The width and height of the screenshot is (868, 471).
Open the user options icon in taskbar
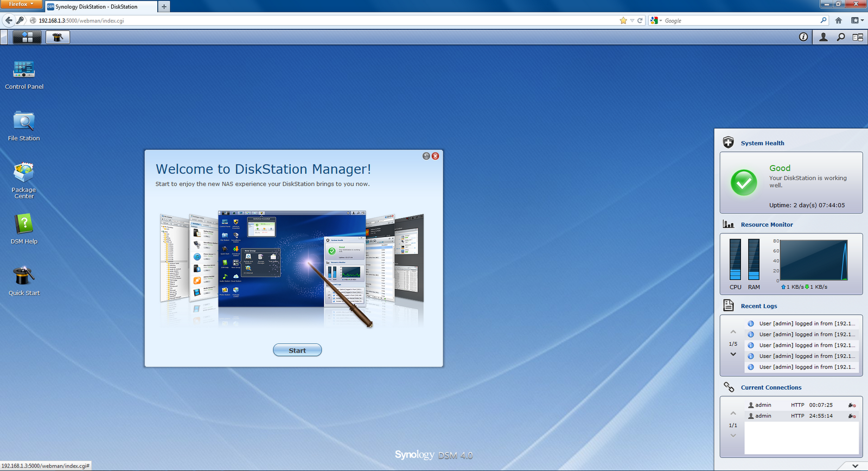(x=824, y=37)
